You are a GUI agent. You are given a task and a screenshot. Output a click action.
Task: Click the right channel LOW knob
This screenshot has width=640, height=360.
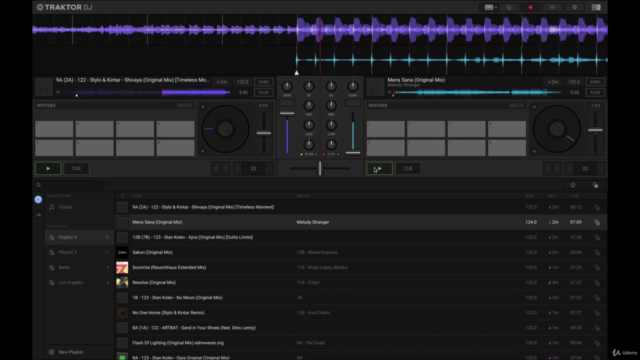tap(331, 125)
